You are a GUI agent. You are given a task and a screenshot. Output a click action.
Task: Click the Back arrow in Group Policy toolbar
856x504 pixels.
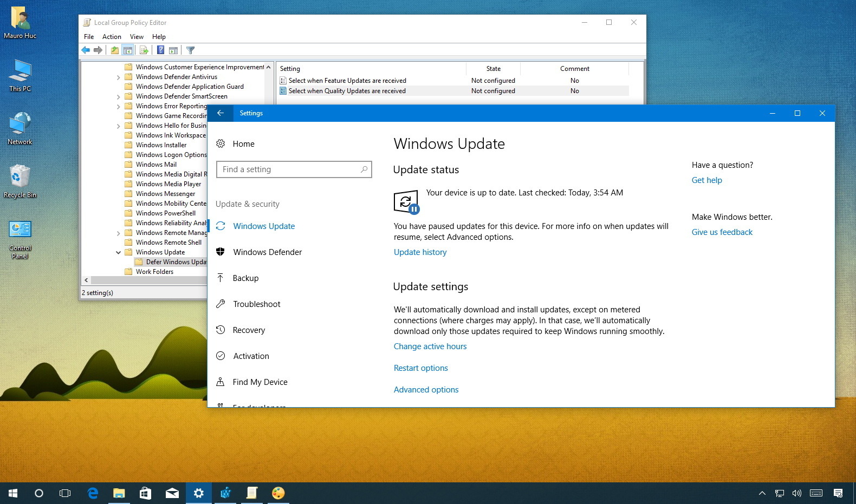click(x=86, y=50)
